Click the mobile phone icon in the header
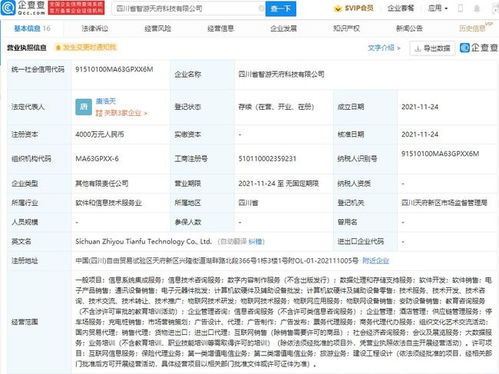This screenshot has height=374, width=499. click(460, 9)
